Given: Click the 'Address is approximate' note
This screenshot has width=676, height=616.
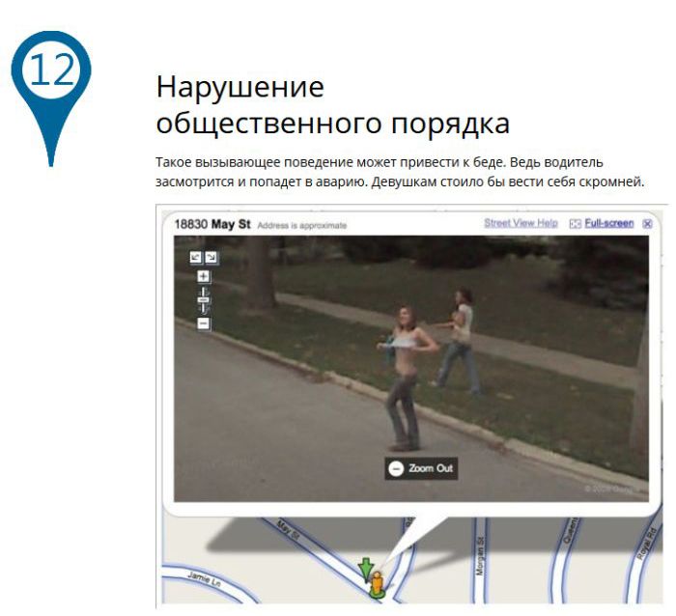Looking at the screenshot, I should coord(301,226).
